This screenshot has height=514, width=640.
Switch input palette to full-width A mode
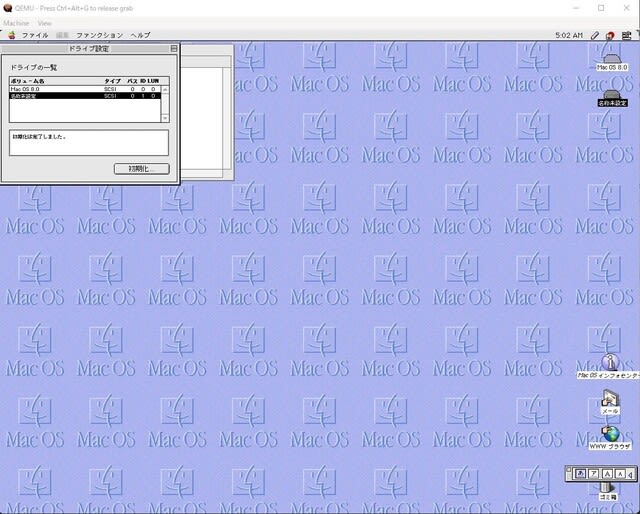[x=607, y=474]
